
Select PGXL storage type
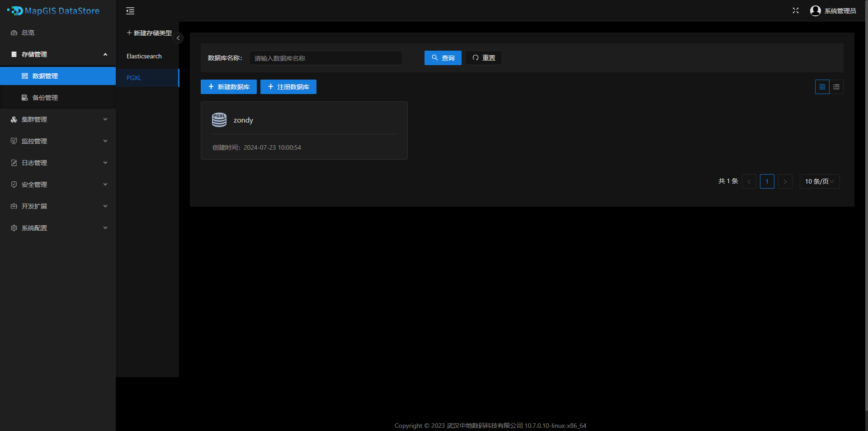(147, 78)
